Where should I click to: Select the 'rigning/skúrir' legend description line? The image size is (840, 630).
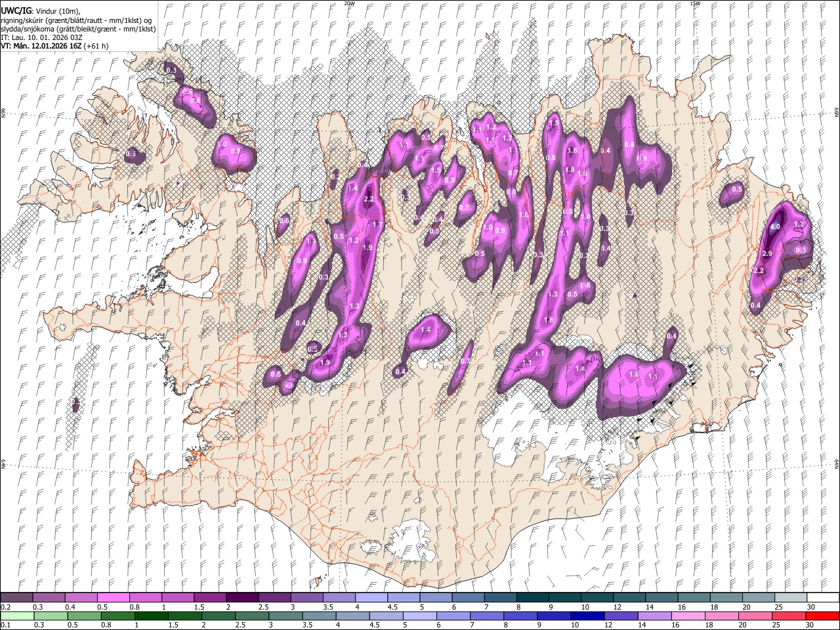(x=77, y=20)
